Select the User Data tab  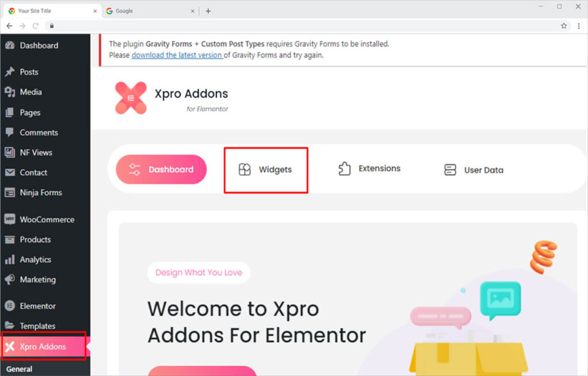pos(473,170)
